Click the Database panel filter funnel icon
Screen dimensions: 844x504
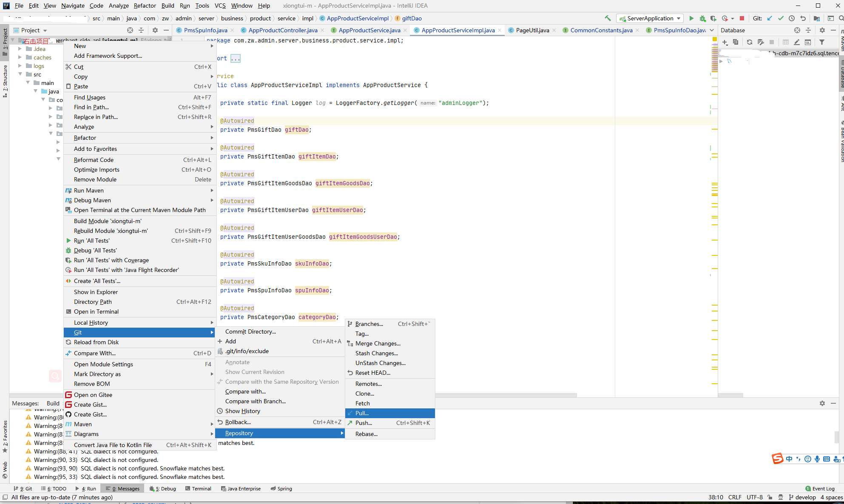(822, 42)
